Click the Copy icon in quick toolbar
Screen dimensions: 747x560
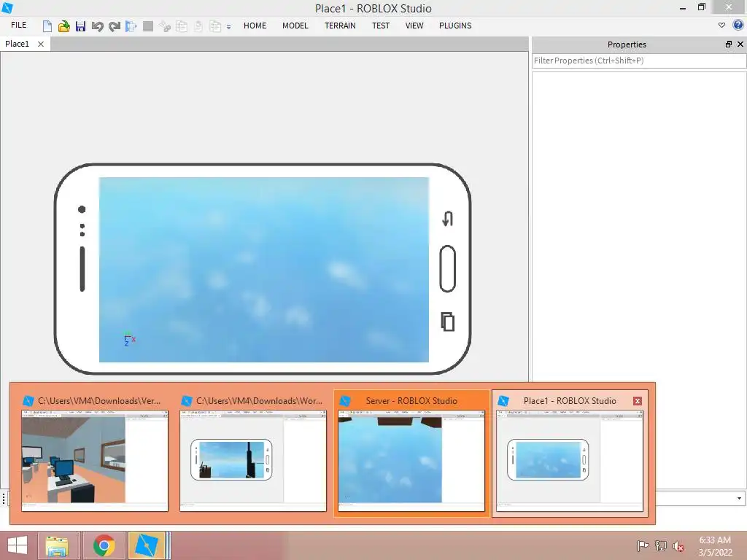coord(182,26)
